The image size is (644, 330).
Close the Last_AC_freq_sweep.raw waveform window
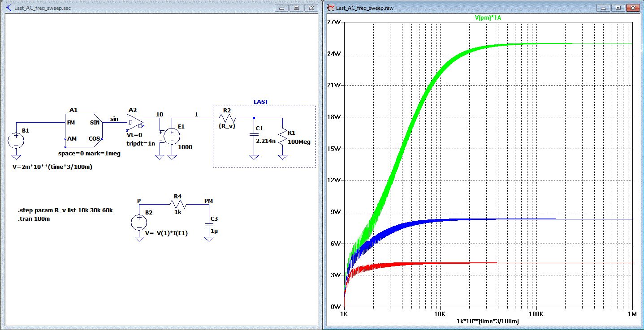pyautogui.click(x=633, y=8)
